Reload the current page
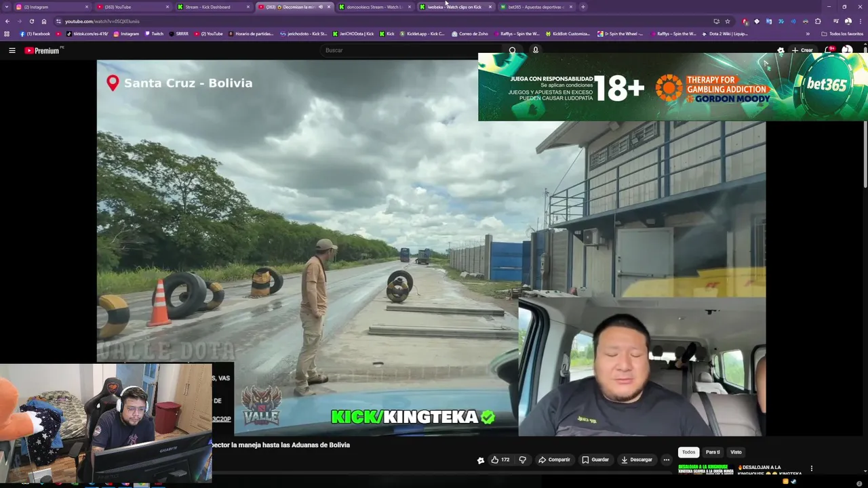 [x=31, y=21]
